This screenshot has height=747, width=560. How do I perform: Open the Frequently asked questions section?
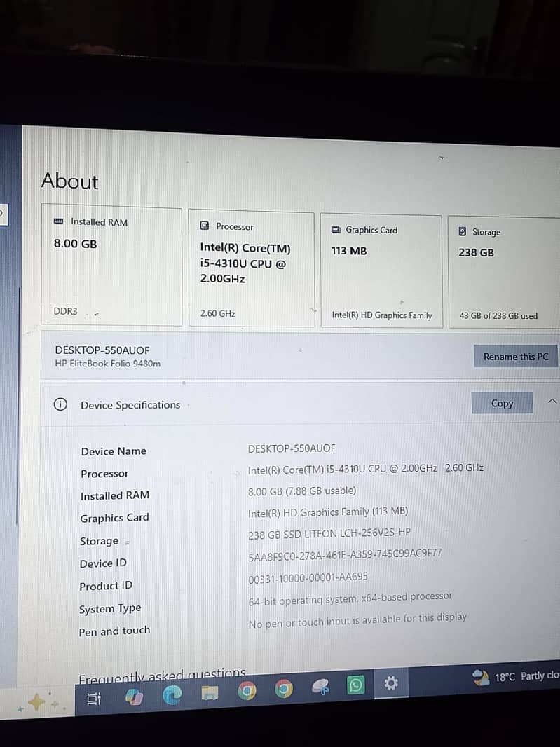(x=162, y=676)
